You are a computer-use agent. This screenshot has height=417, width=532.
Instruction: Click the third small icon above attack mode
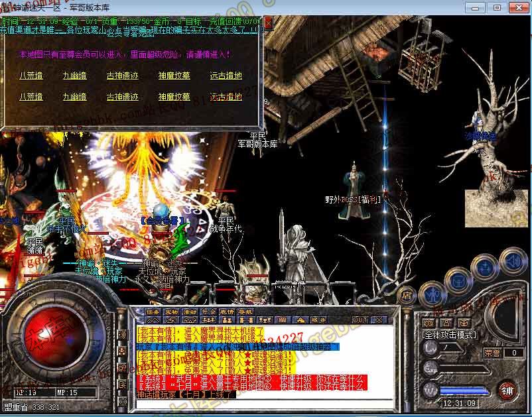[x=464, y=323]
